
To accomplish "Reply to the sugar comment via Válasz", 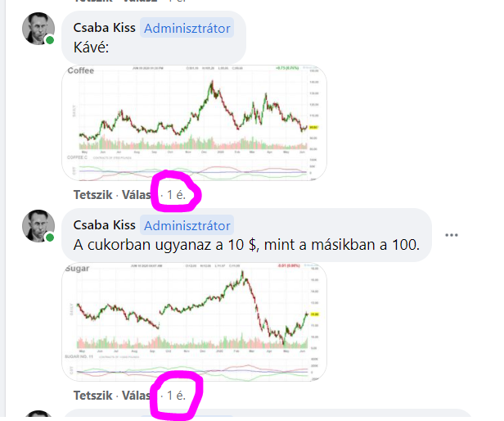I will point(137,396).
